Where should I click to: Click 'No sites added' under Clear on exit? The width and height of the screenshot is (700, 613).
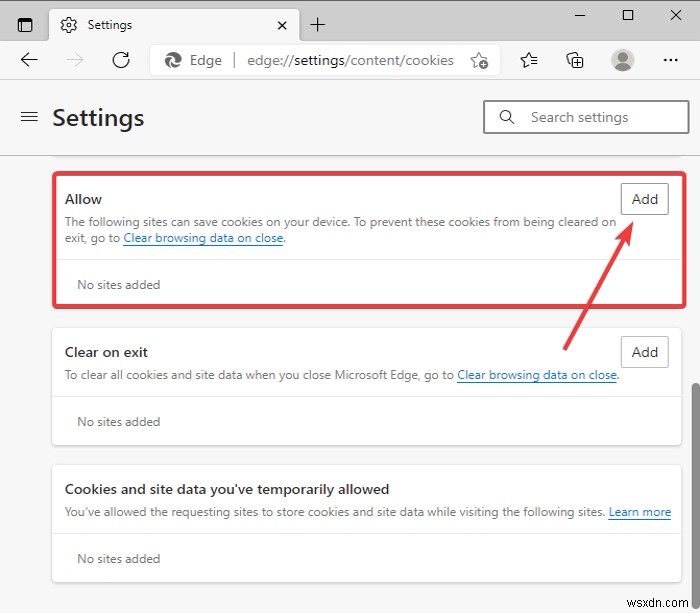(119, 422)
